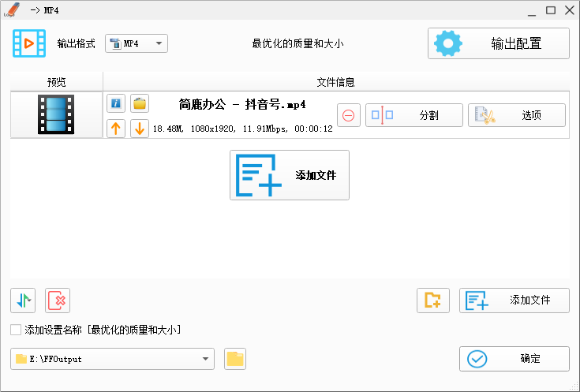Click the app logo icon in the title bar
Image resolution: width=580 pixels, height=392 pixels.
pyautogui.click(x=11, y=10)
